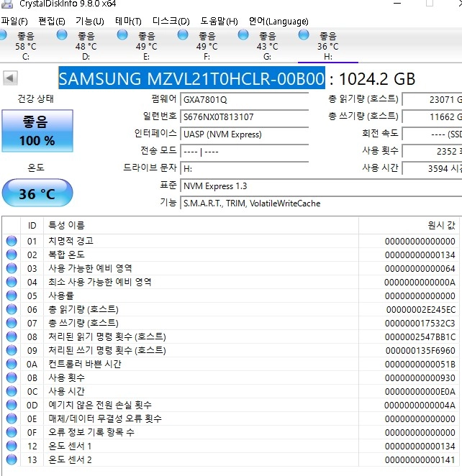Select the G: drive at 43 °C
The width and height of the screenshot is (462, 476).
click(x=267, y=46)
